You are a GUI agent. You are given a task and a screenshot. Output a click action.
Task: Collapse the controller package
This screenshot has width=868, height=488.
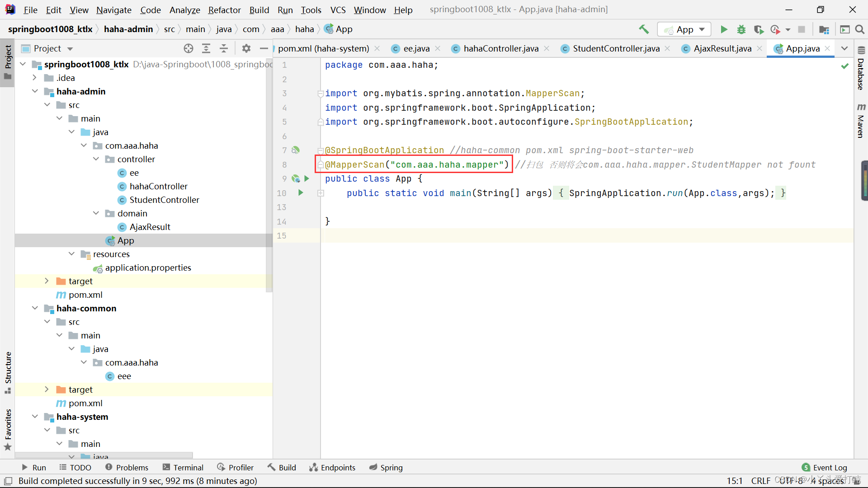click(x=96, y=159)
